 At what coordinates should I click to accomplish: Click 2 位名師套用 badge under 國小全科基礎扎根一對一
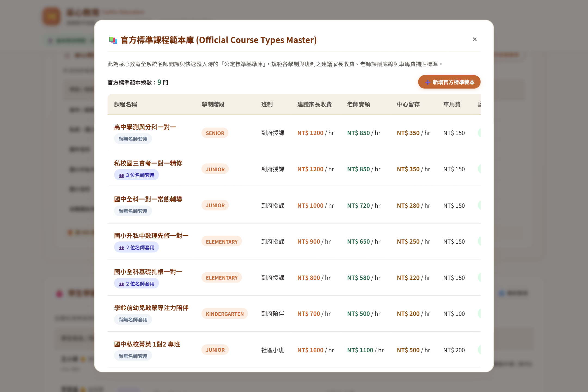136,284
